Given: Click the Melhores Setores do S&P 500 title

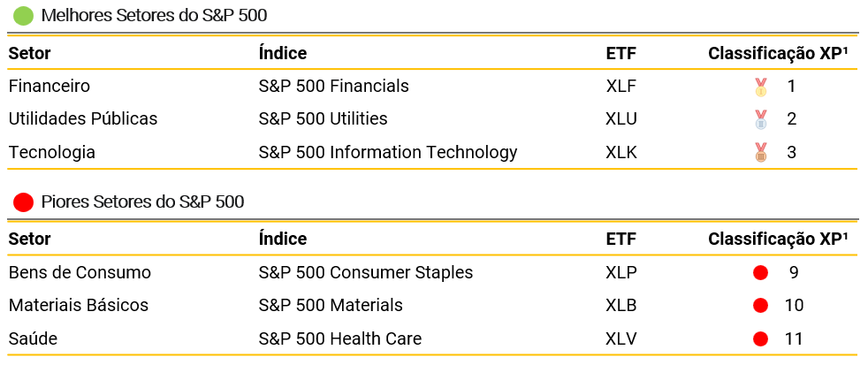Looking at the screenshot, I should click(x=154, y=16).
